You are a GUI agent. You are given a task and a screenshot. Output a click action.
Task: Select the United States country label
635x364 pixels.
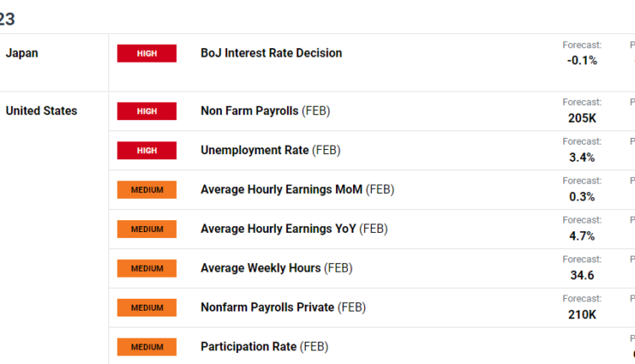click(41, 111)
